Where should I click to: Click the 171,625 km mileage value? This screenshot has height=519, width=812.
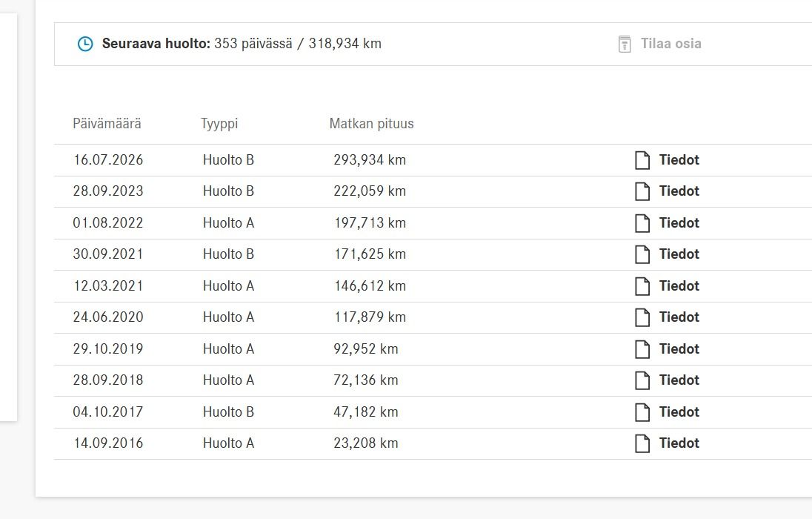370,254
